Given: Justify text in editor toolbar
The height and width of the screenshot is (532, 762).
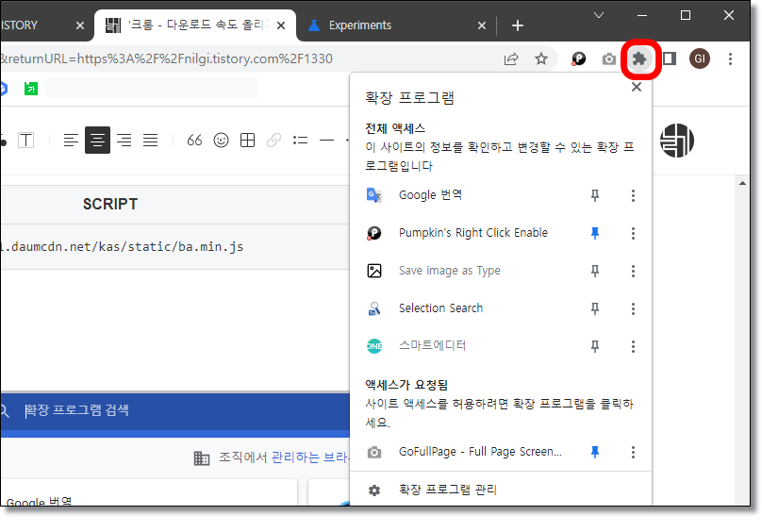Looking at the screenshot, I should pyautogui.click(x=151, y=141).
